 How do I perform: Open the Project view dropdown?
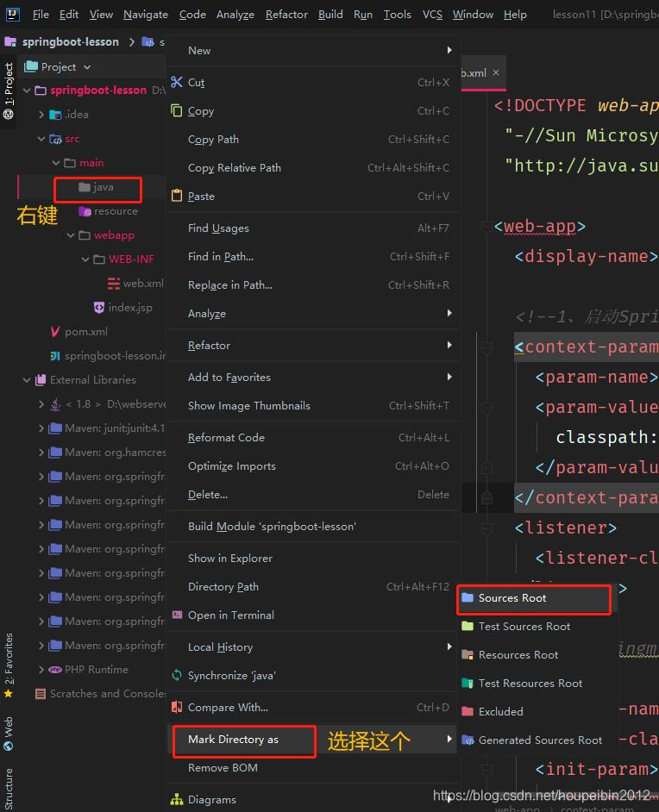[87, 66]
